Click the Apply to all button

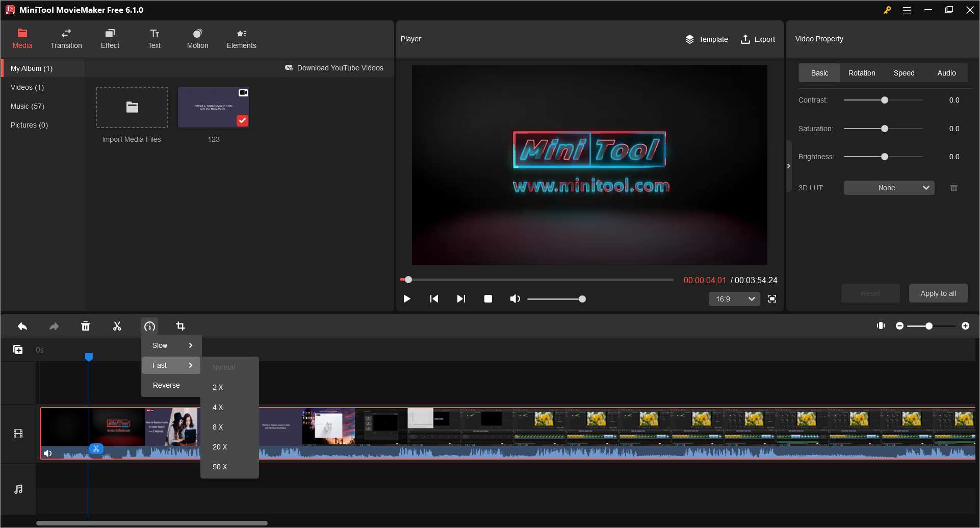pos(938,293)
